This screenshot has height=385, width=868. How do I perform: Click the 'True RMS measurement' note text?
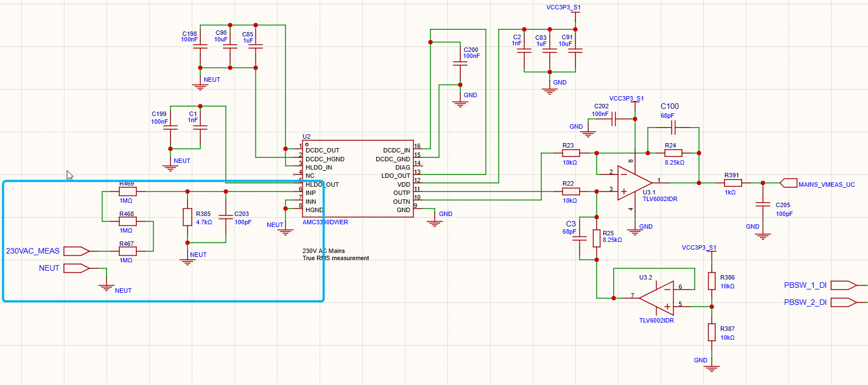pos(336,258)
